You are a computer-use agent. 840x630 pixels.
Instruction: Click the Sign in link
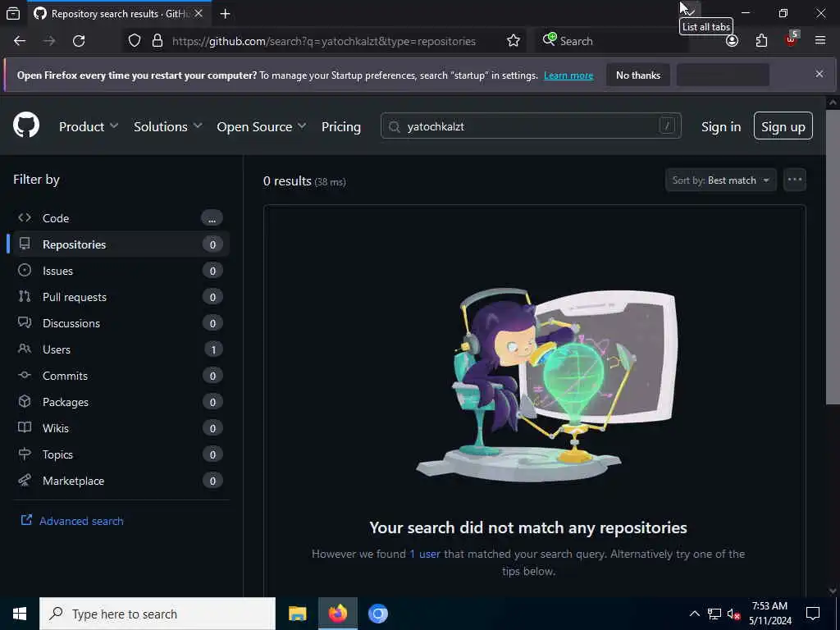pyautogui.click(x=720, y=126)
